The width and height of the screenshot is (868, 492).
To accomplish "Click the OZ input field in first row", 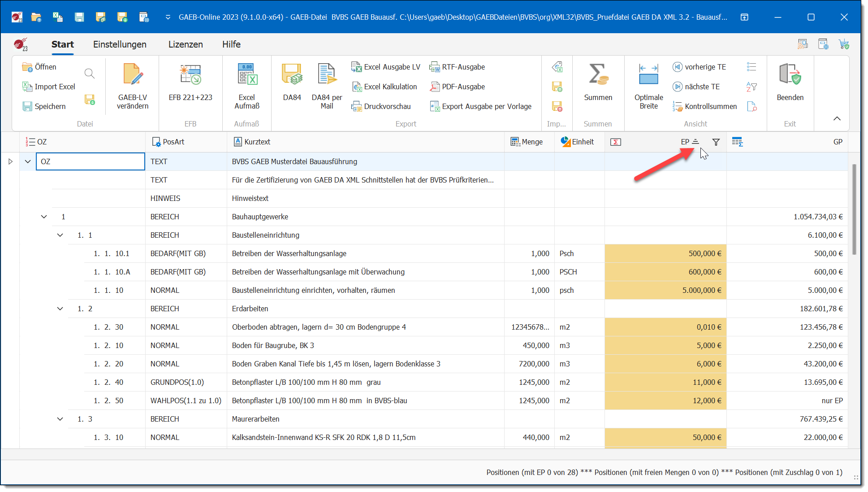I will point(91,162).
